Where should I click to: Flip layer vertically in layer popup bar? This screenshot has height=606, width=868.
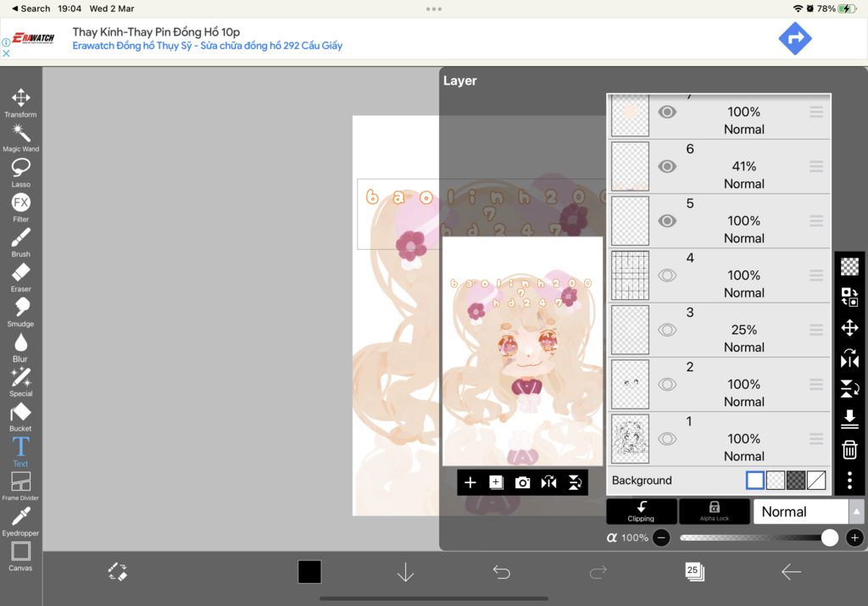tap(575, 482)
